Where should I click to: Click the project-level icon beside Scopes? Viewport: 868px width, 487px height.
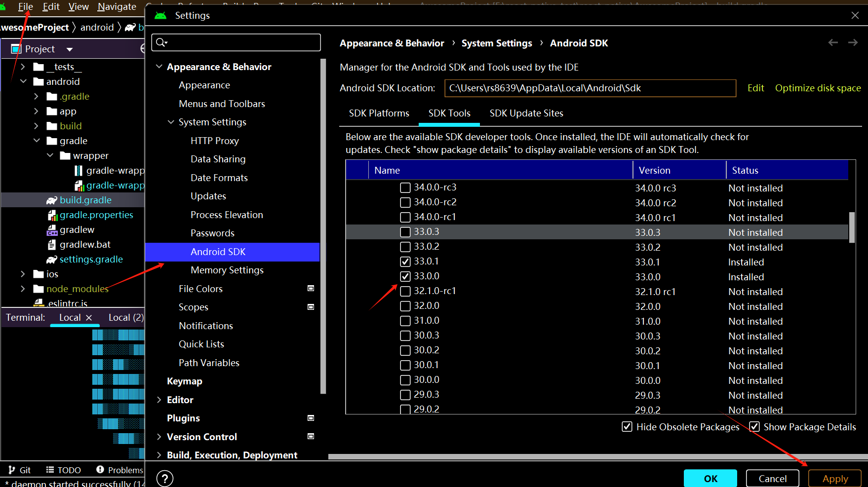coord(311,307)
